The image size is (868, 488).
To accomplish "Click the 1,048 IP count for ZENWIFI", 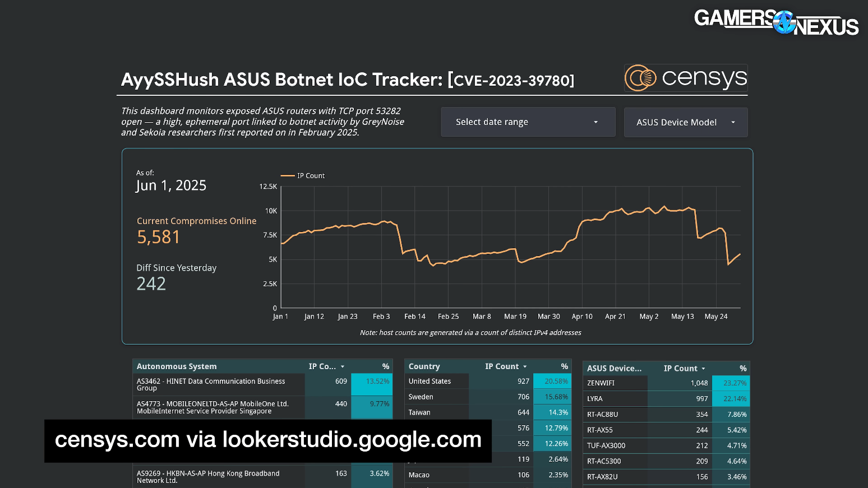I will point(699,383).
